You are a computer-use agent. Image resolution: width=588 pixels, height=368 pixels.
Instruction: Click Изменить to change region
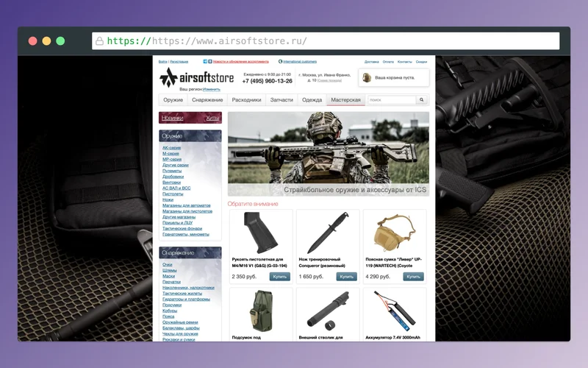click(x=212, y=89)
